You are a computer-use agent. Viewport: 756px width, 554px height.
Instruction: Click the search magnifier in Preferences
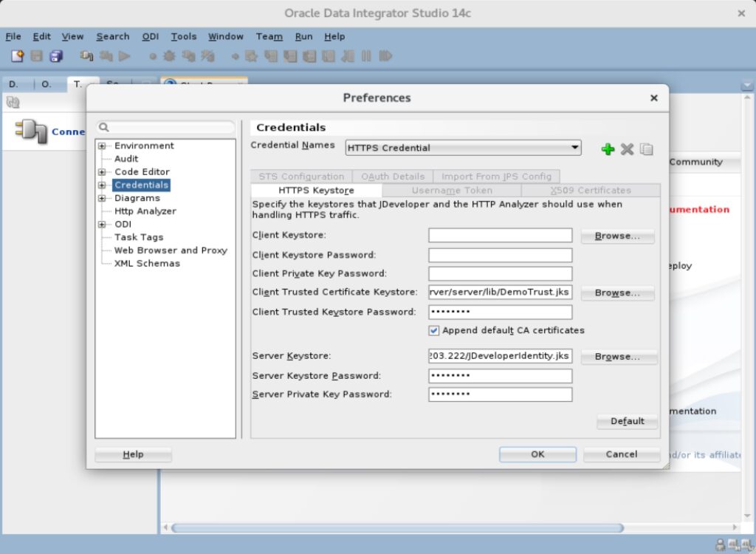pyautogui.click(x=103, y=127)
